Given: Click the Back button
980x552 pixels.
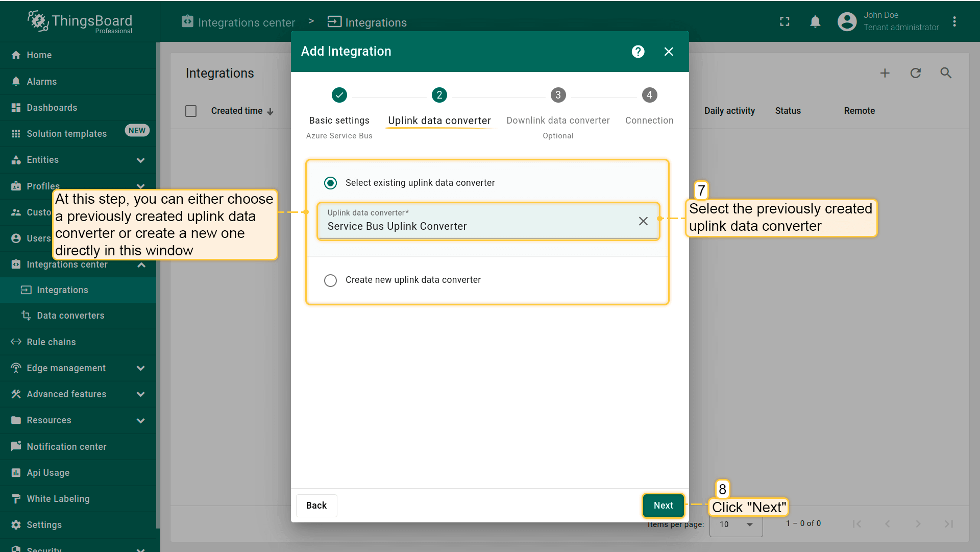Looking at the screenshot, I should tap(316, 506).
